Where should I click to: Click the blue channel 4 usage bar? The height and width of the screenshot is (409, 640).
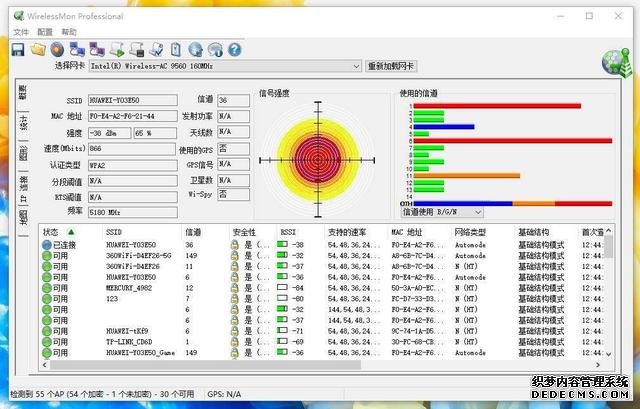coord(444,127)
